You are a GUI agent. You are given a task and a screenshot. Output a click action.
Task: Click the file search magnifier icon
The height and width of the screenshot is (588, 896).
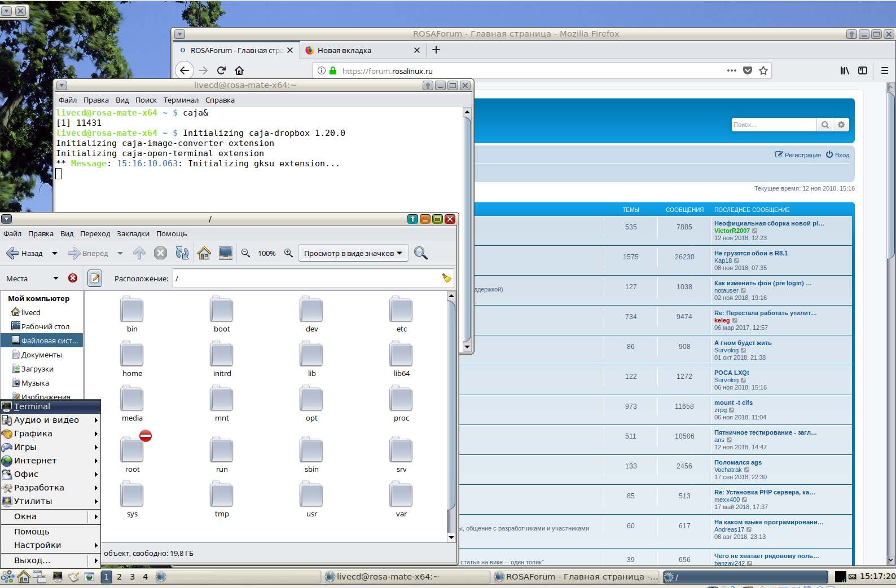coord(420,253)
